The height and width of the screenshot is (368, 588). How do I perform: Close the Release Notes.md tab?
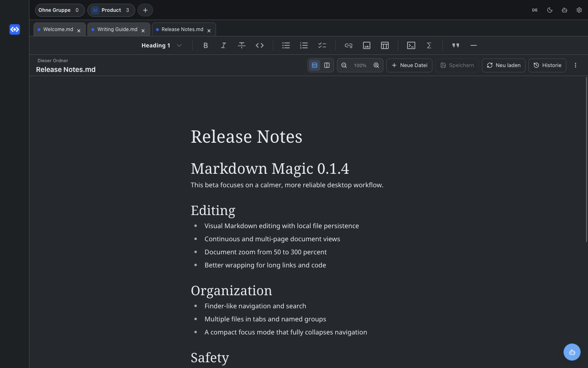pos(209,31)
